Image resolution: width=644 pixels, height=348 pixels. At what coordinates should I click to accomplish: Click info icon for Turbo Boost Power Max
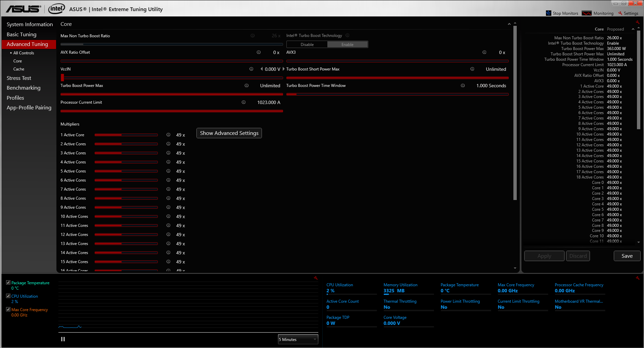(x=246, y=86)
